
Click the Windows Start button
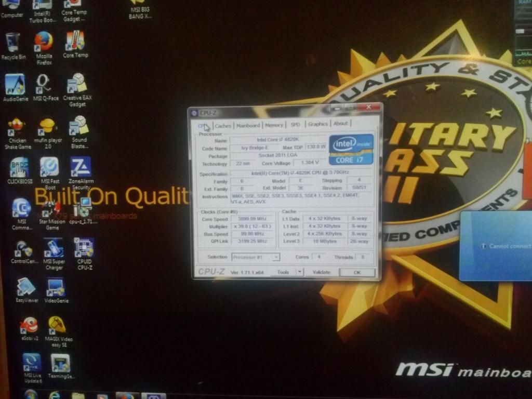click(31, 395)
